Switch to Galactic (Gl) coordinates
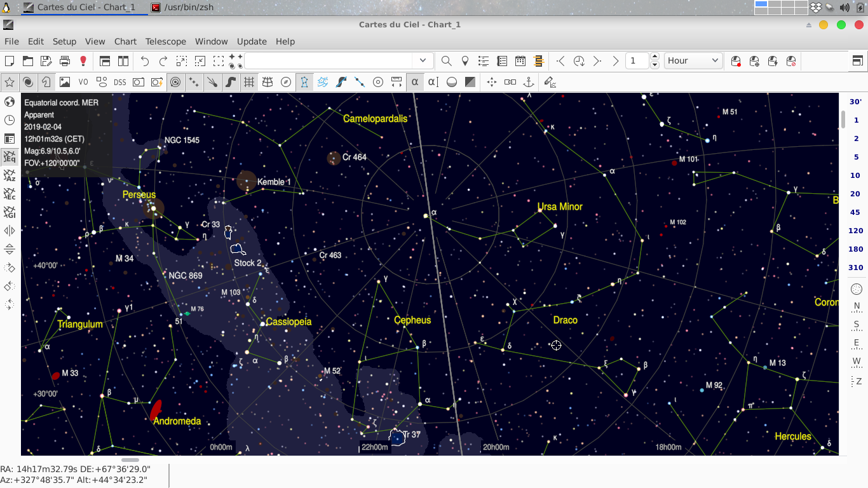868x488 pixels. point(10,212)
